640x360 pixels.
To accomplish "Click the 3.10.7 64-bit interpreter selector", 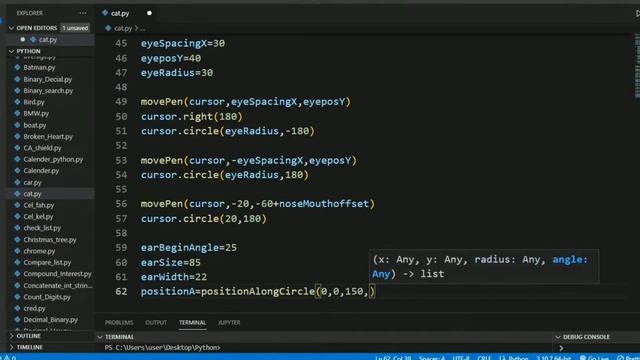I will tap(553, 358).
